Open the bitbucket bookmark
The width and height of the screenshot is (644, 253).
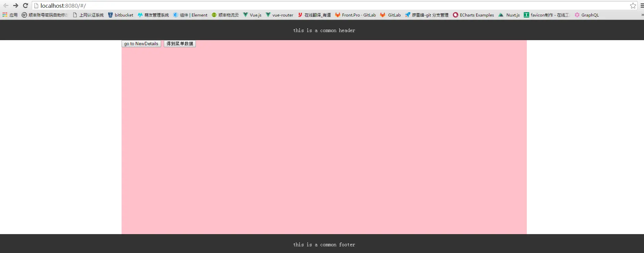coord(121,15)
